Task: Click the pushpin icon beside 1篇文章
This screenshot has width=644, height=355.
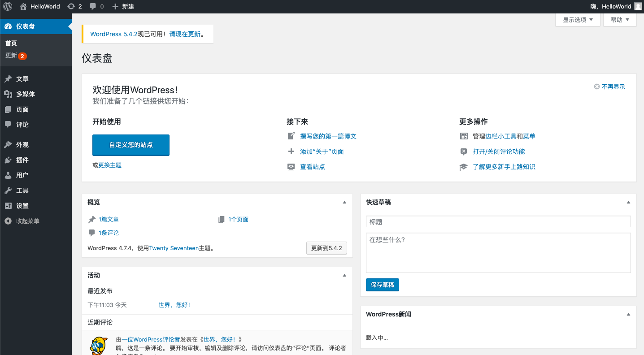Action: [x=92, y=220]
